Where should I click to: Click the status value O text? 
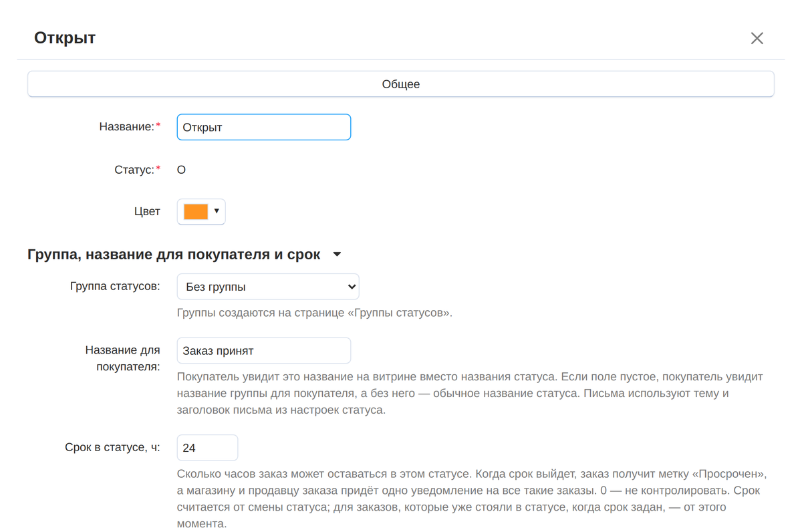click(x=181, y=170)
